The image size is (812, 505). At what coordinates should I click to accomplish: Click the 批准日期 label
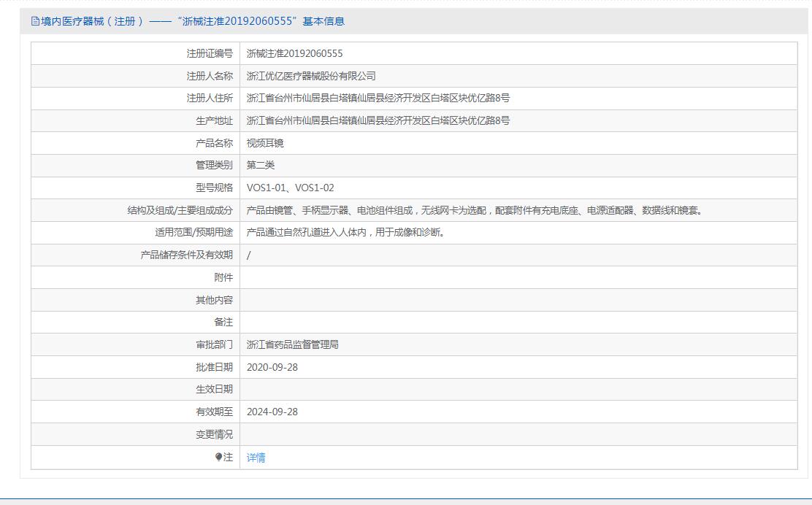click(215, 367)
